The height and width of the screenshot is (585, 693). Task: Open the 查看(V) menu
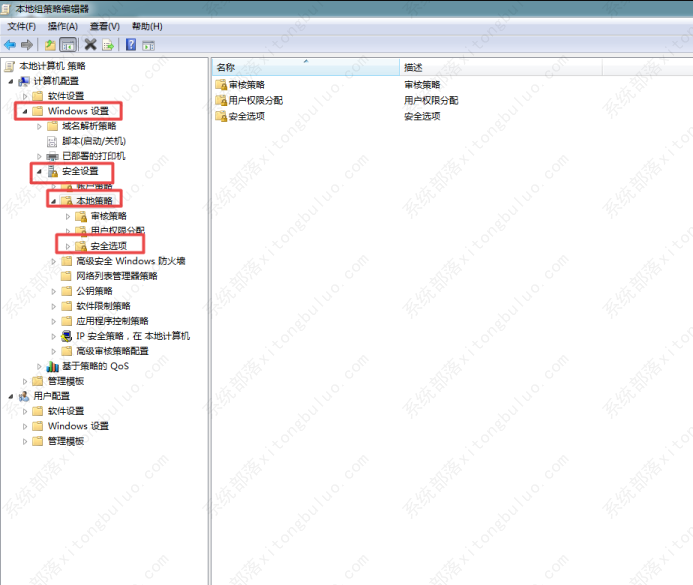pyautogui.click(x=103, y=26)
